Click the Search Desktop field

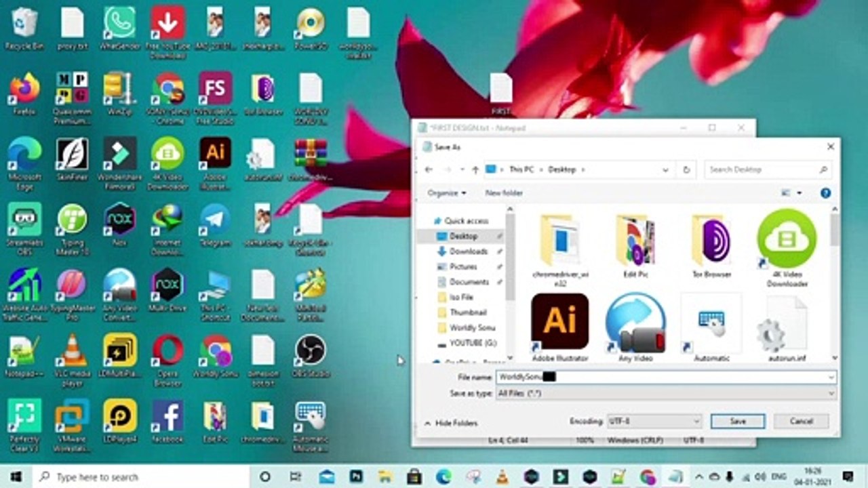(x=768, y=169)
